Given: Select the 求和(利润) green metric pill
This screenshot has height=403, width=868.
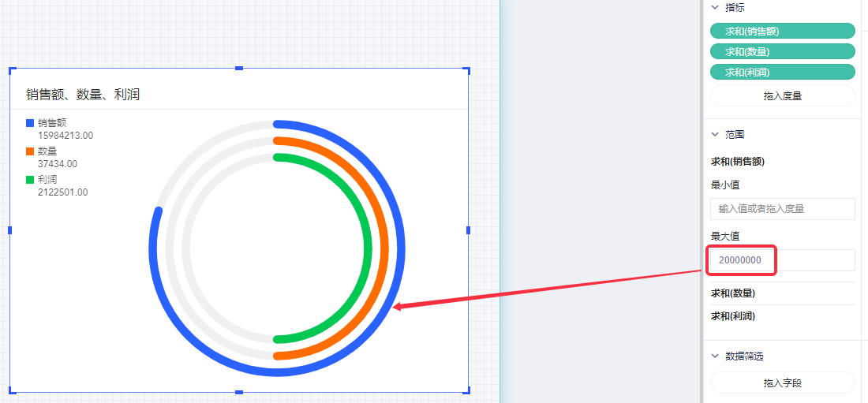Looking at the screenshot, I should [782, 72].
